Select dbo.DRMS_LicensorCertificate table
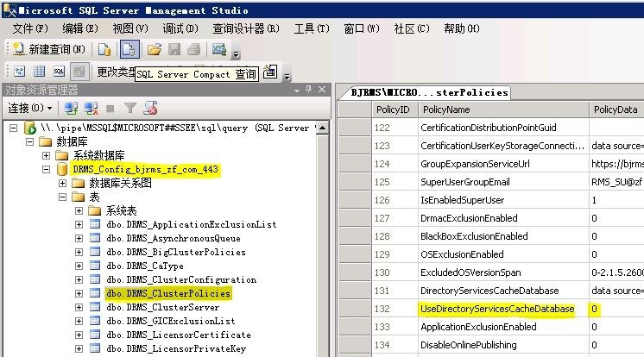Viewport: 644px width, 357px height. [178, 335]
